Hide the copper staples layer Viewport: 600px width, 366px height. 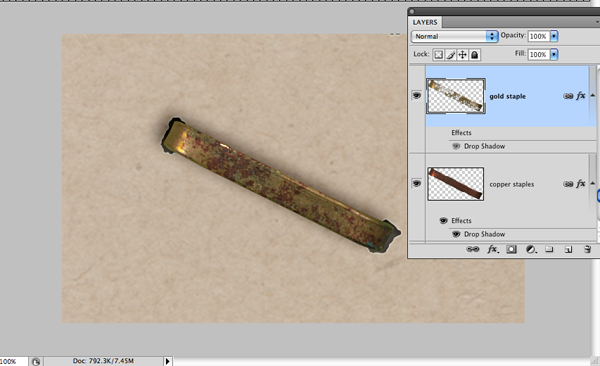pos(417,183)
